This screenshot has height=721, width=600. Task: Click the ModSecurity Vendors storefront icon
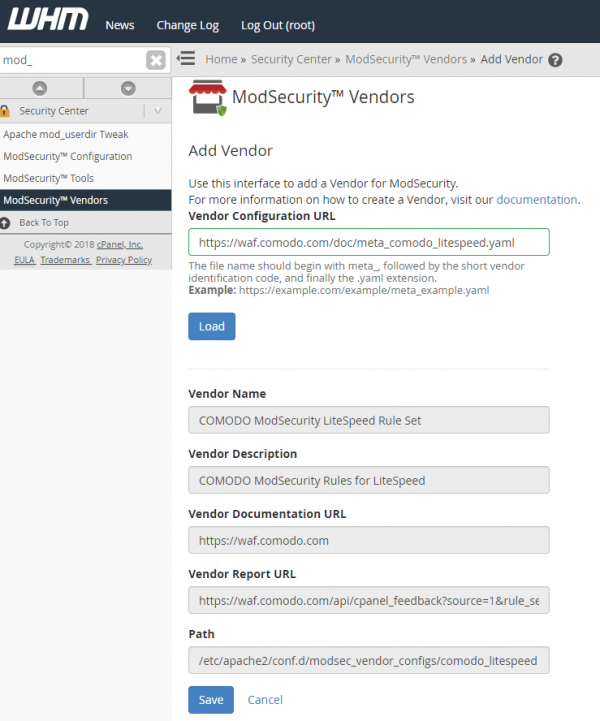tap(206, 99)
